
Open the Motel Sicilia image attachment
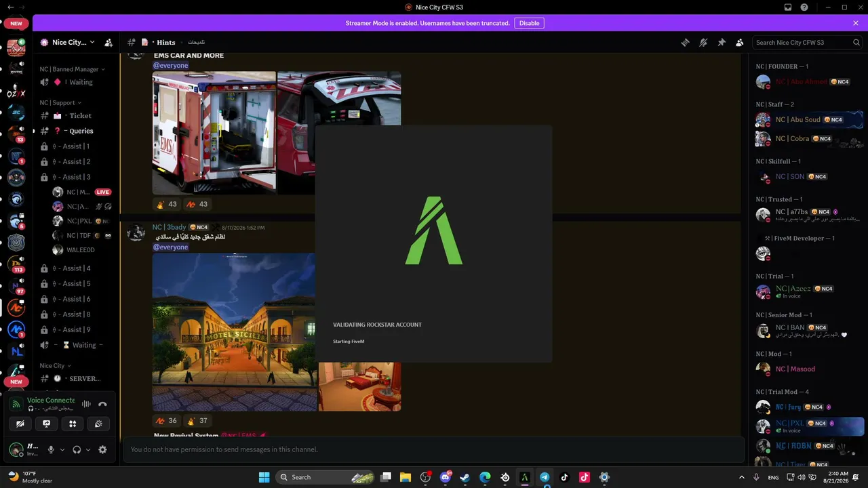[234, 332]
